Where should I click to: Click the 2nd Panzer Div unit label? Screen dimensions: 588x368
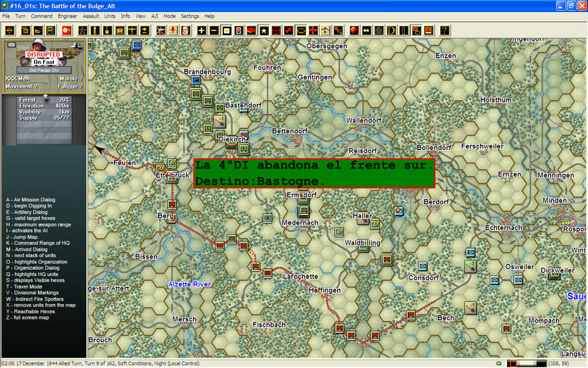pos(44,70)
